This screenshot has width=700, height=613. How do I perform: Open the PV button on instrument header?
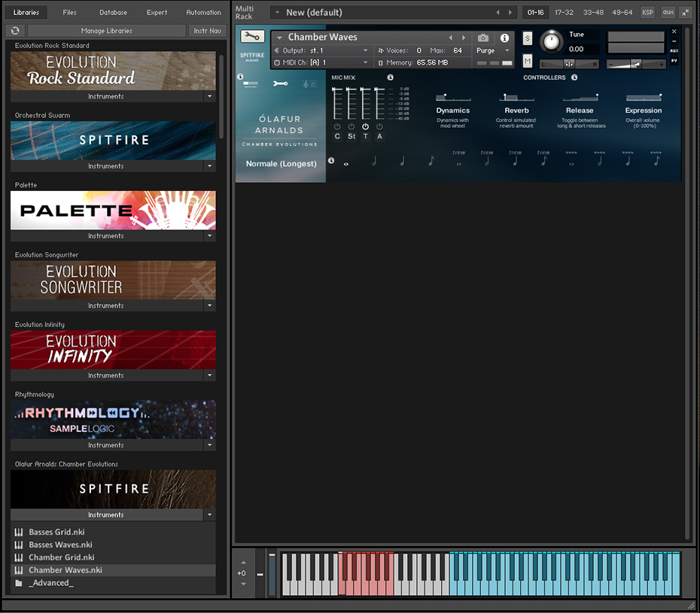pyautogui.click(x=674, y=60)
